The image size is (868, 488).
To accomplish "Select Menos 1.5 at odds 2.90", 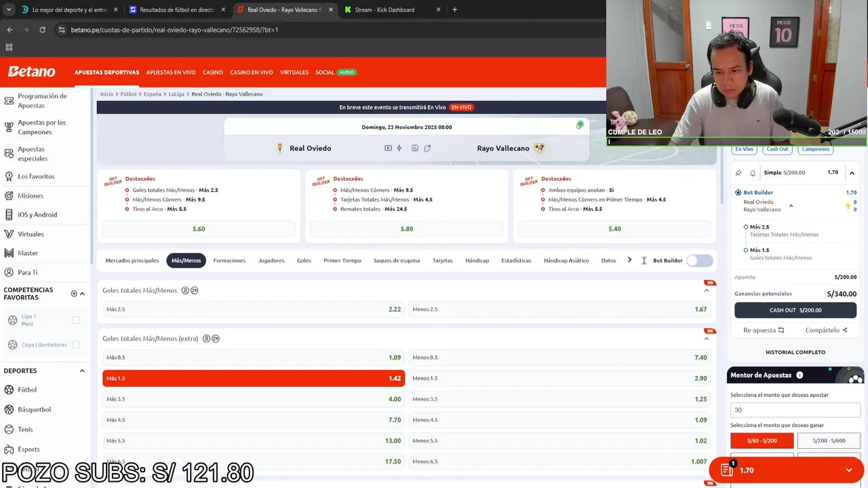I will tap(559, 378).
